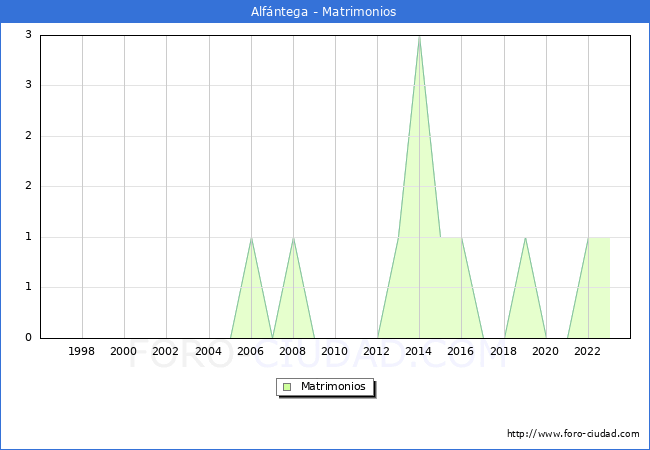Select the 2012 year label
This screenshot has height=450, width=650.
[376, 351]
